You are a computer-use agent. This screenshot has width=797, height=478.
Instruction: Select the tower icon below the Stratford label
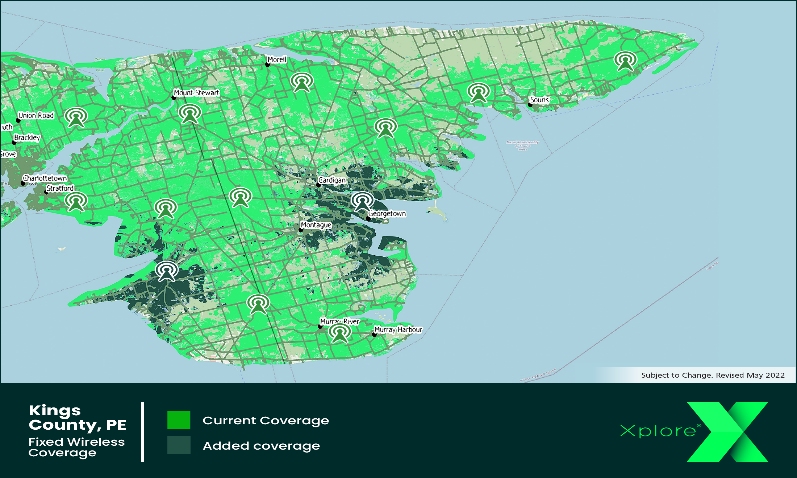coord(75,202)
